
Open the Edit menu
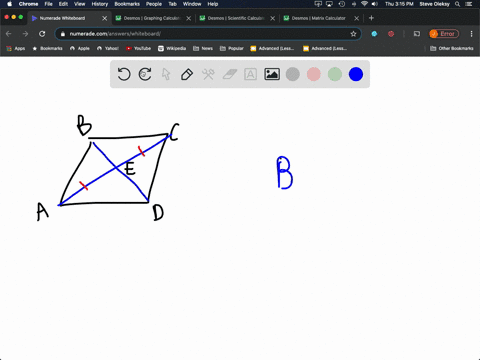point(63,4)
